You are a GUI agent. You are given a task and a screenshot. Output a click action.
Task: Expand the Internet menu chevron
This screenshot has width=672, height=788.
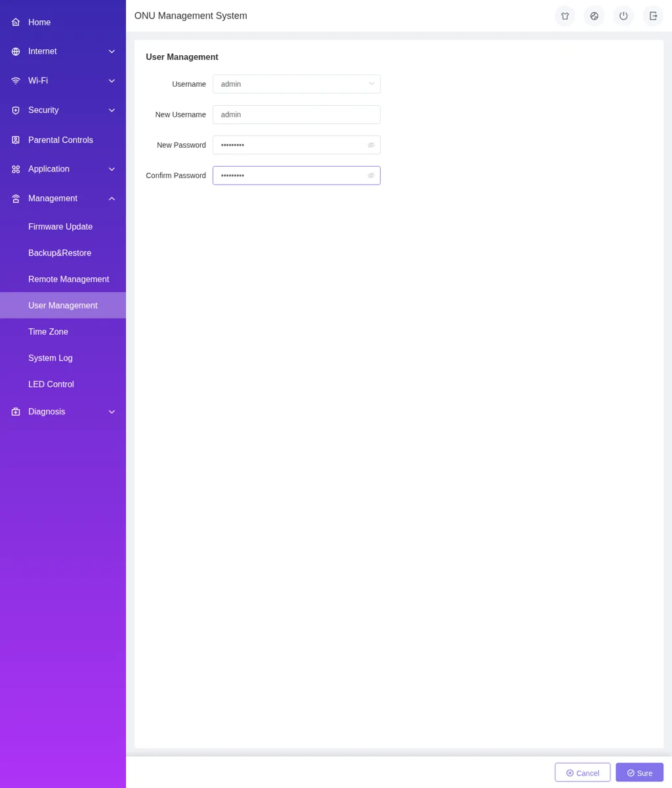click(112, 51)
